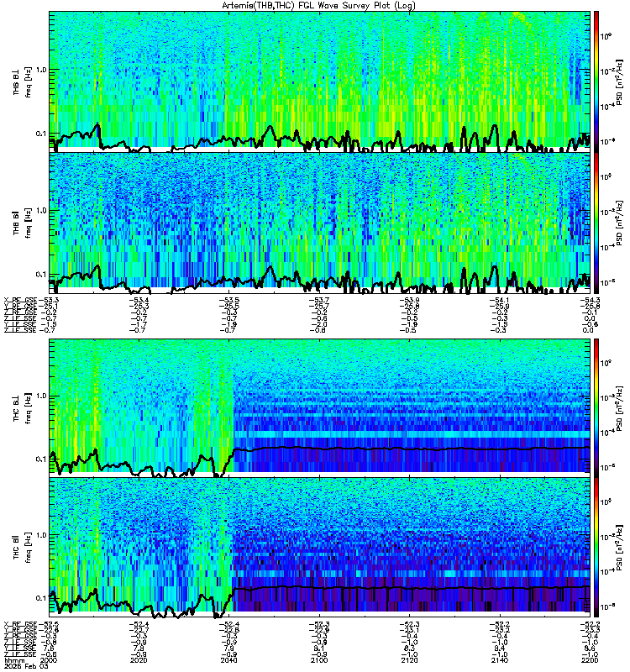Click the '2120' time tick label

tap(409, 660)
